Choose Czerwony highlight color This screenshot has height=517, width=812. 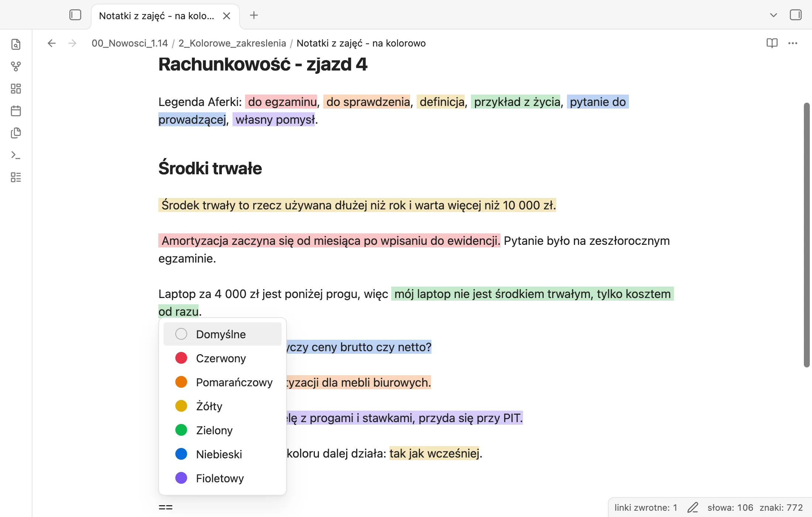[223, 358]
